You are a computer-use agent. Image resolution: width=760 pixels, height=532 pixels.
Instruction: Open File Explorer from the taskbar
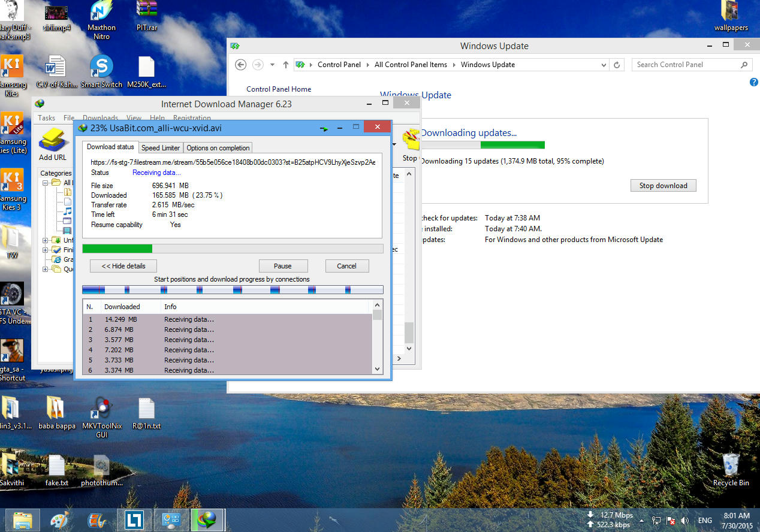23,520
